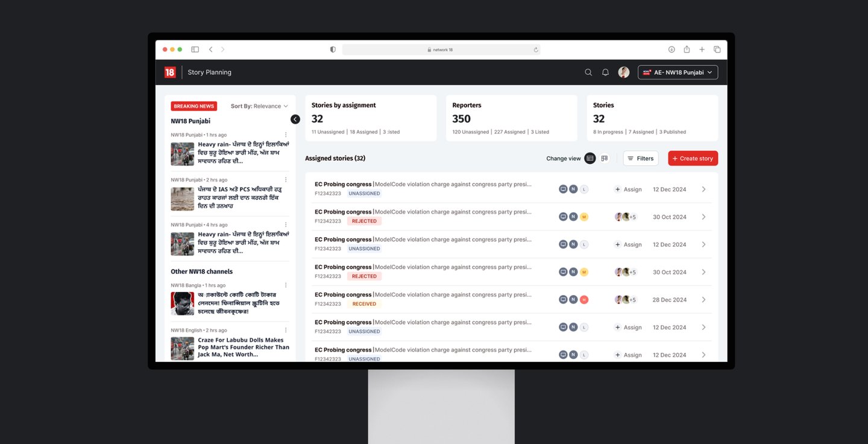Click the Create story button
Image resolution: width=868 pixels, height=444 pixels.
pos(693,159)
